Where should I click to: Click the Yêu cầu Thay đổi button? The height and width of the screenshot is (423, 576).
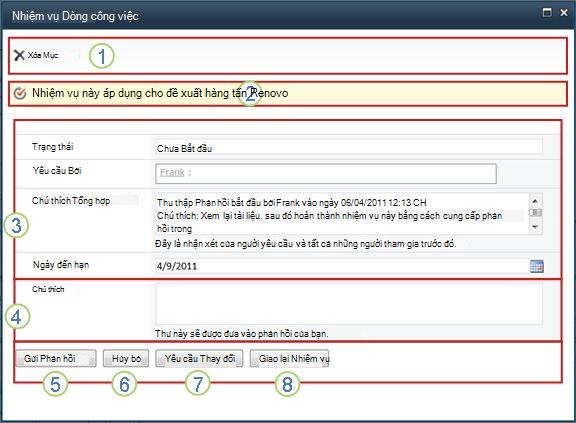199,358
